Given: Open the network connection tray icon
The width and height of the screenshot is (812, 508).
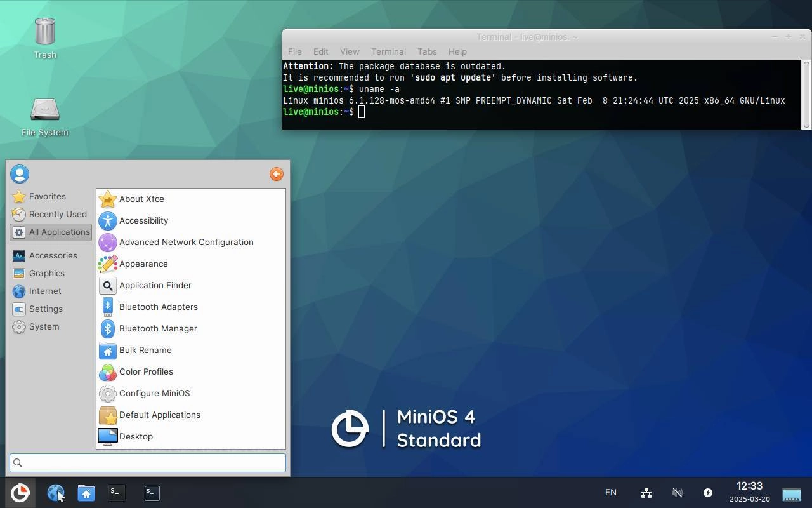Looking at the screenshot, I should click(646, 493).
